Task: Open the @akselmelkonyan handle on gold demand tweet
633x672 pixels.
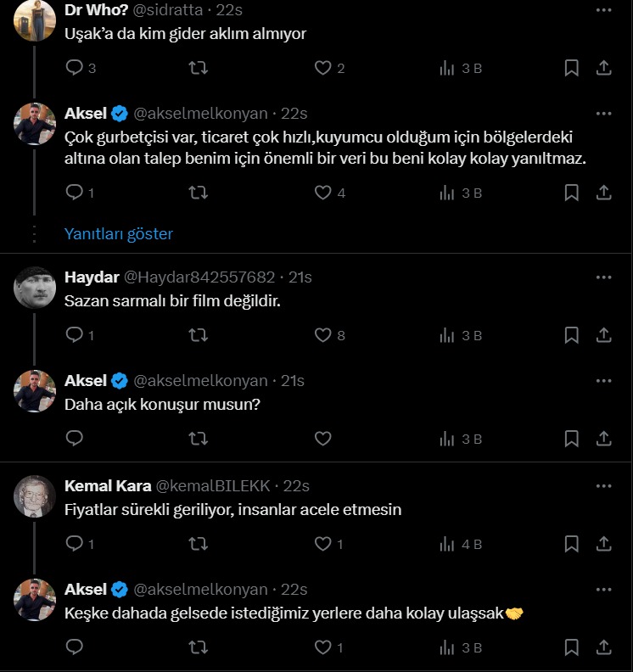Action: (x=200, y=113)
